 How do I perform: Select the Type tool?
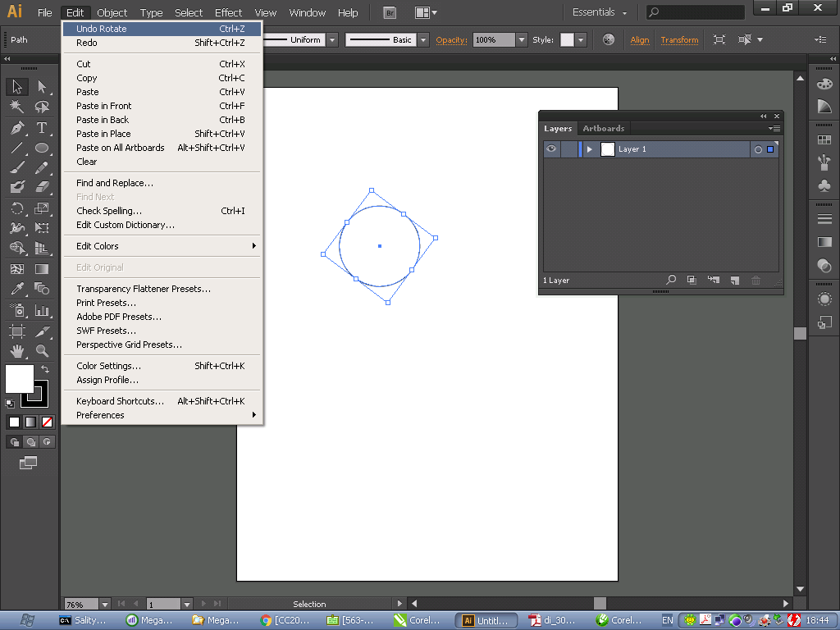(42, 127)
